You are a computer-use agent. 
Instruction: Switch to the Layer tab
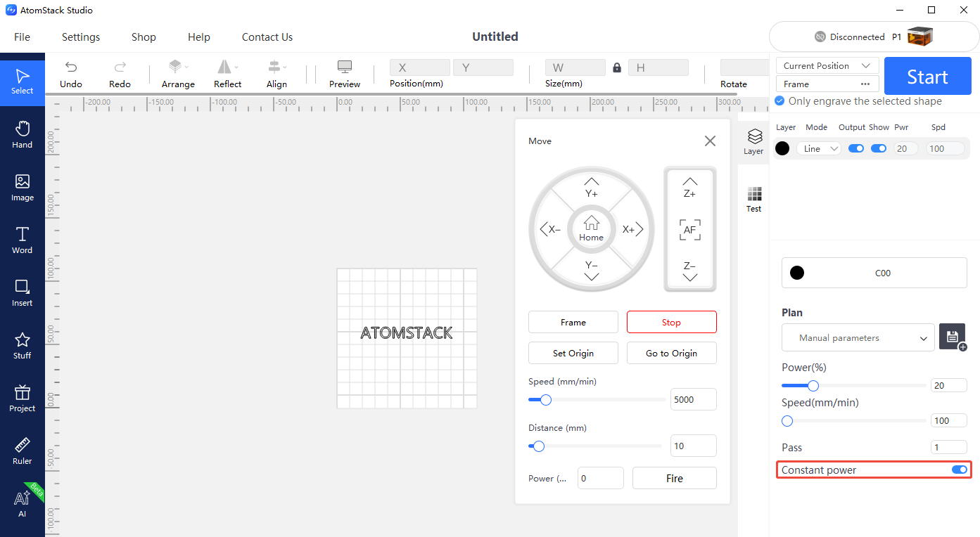pyautogui.click(x=754, y=142)
